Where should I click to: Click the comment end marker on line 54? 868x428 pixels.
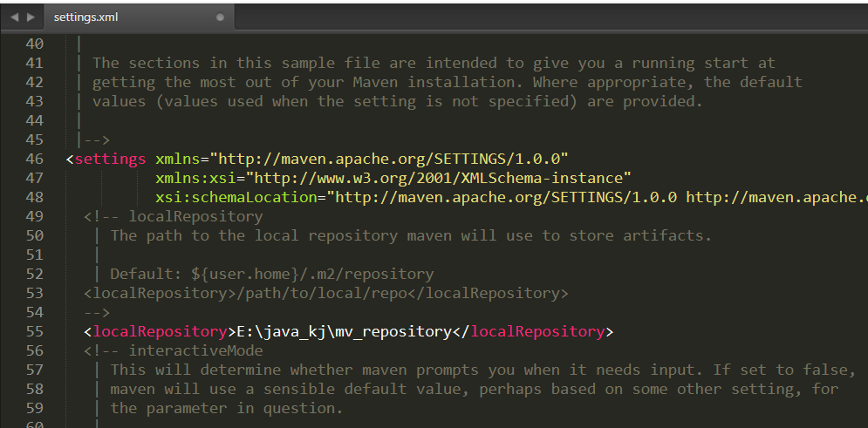tap(97, 312)
